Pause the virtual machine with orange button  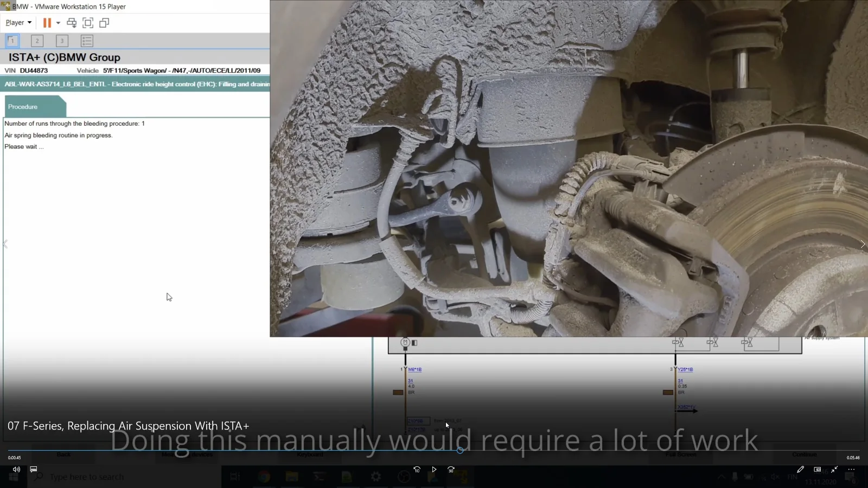click(x=47, y=23)
